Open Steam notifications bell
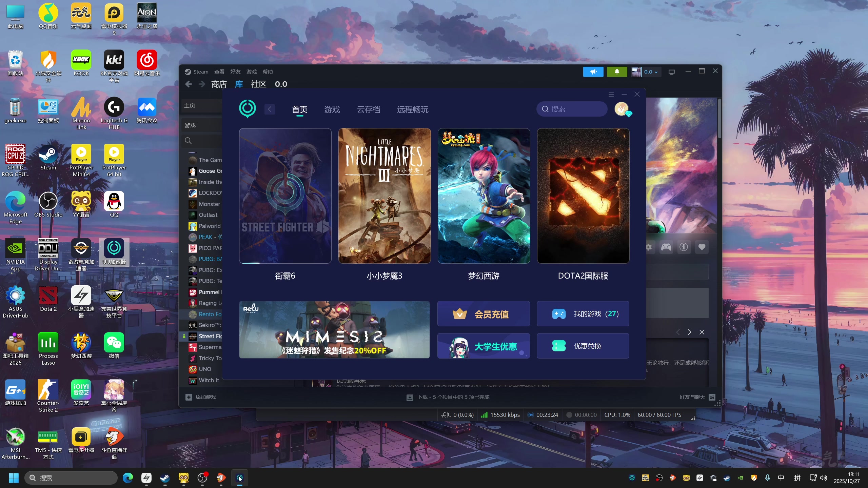The image size is (868, 488). tap(617, 72)
